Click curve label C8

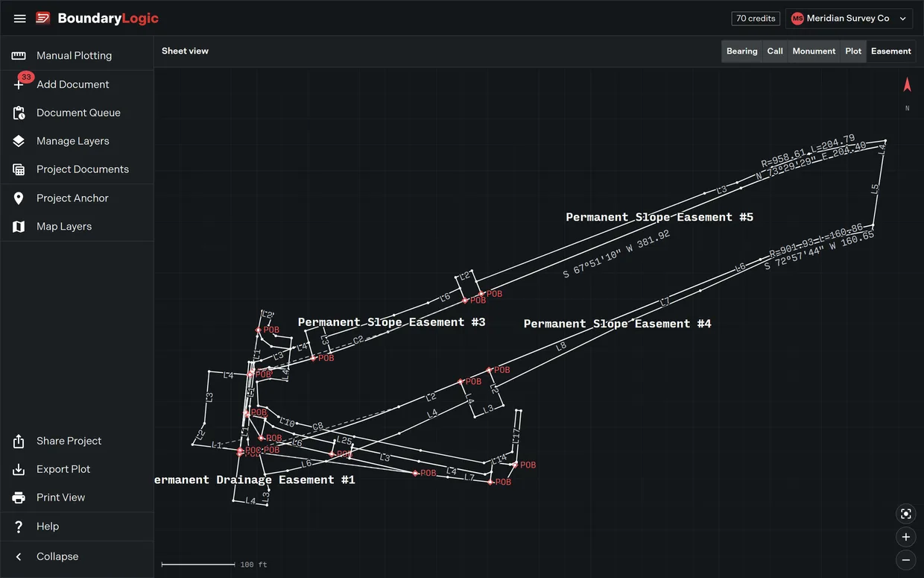317,427
